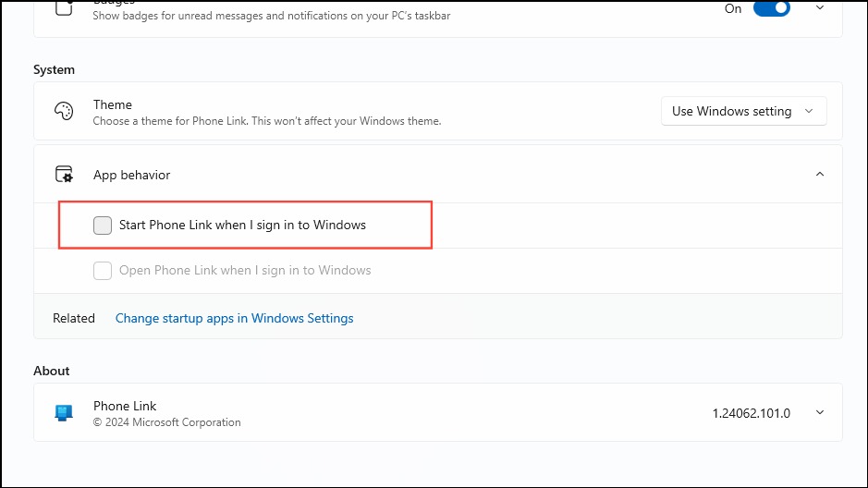Open Change startup apps in Windows Settings
This screenshot has width=868, height=488.
pyautogui.click(x=234, y=318)
